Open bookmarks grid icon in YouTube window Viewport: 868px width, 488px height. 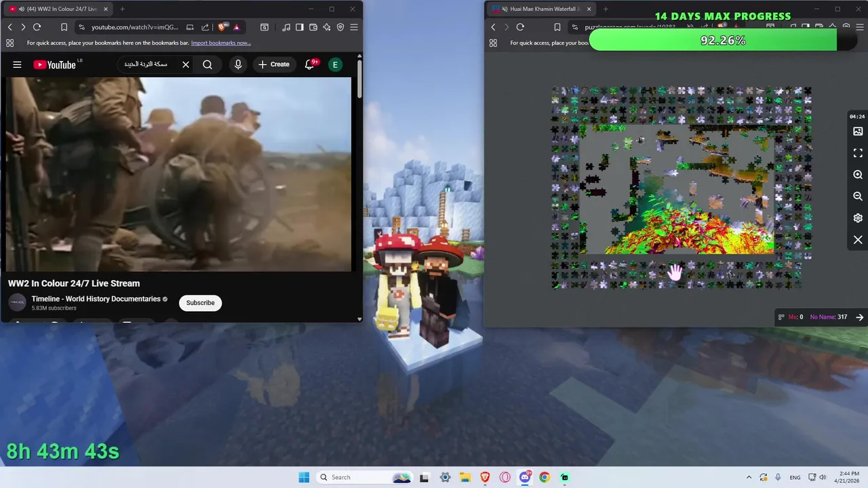click(x=9, y=43)
